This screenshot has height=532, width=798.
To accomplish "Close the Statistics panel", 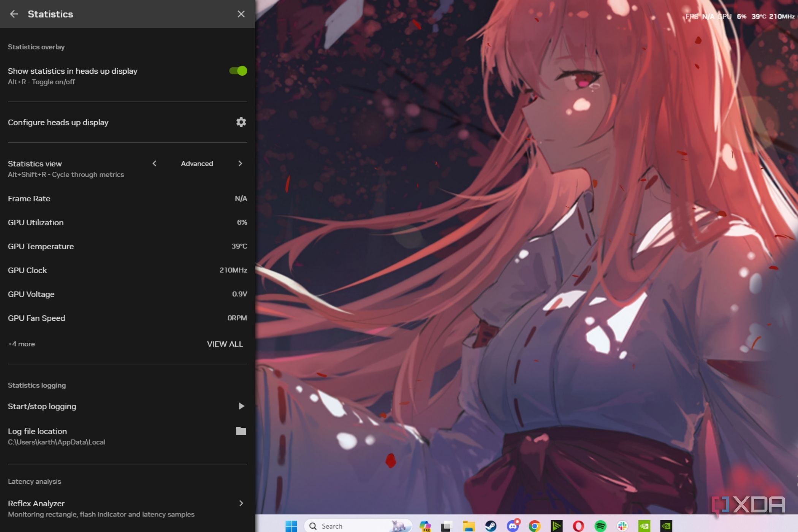I will (241, 14).
